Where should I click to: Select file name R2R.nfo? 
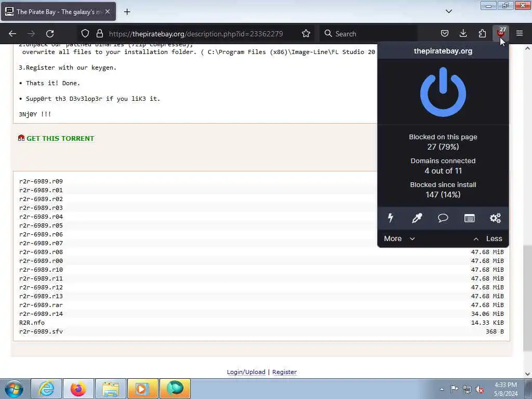(32, 322)
